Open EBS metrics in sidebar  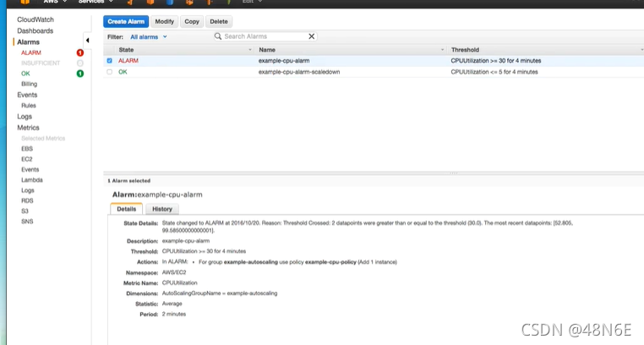27,149
